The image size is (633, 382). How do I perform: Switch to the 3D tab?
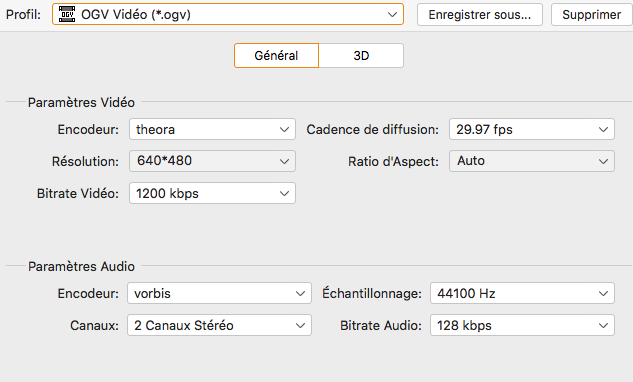361,56
